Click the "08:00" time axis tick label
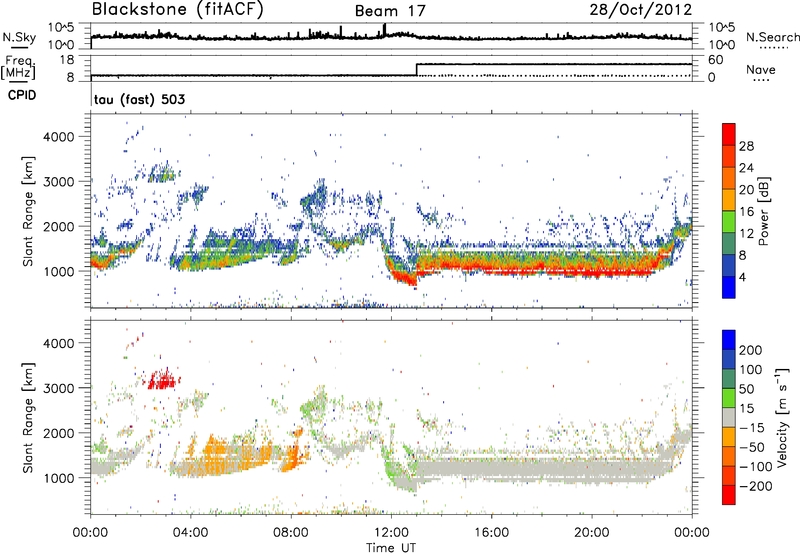 coord(291,532)
